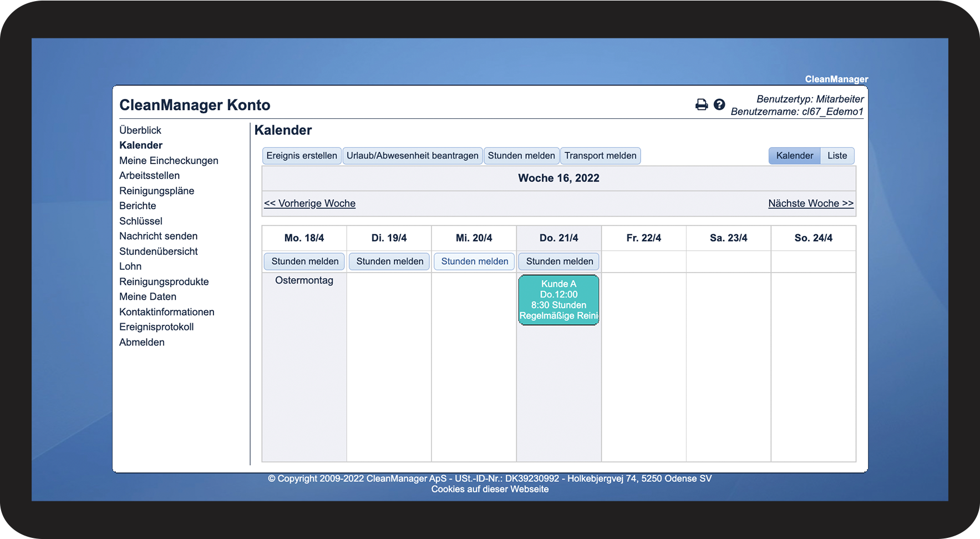This screenshot has height=539, width=980.
Task: Go to Reinigungspläne in sidebar
Action: pos(156,191)
